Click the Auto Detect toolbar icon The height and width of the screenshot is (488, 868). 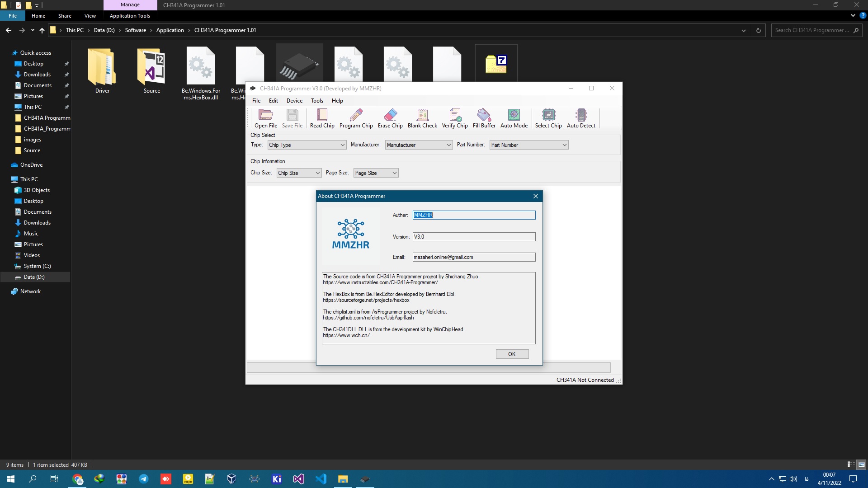point(581,118)
